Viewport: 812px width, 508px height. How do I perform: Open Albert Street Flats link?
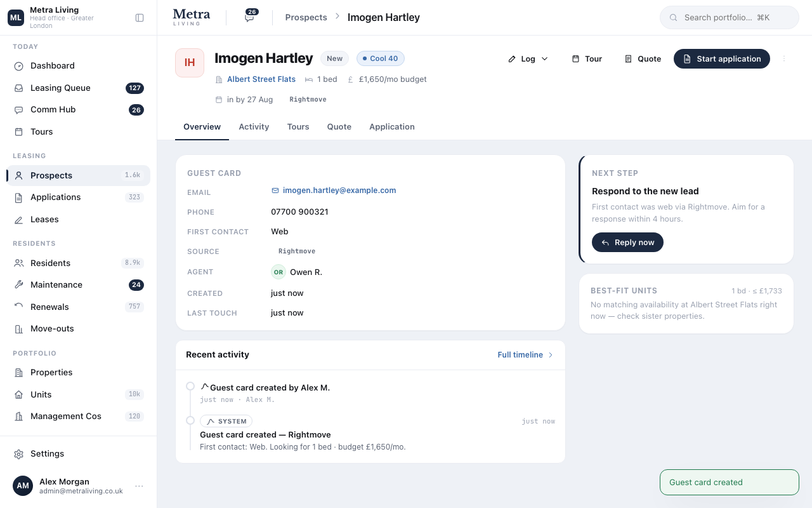pyautogui.click(x=261, y=79)
